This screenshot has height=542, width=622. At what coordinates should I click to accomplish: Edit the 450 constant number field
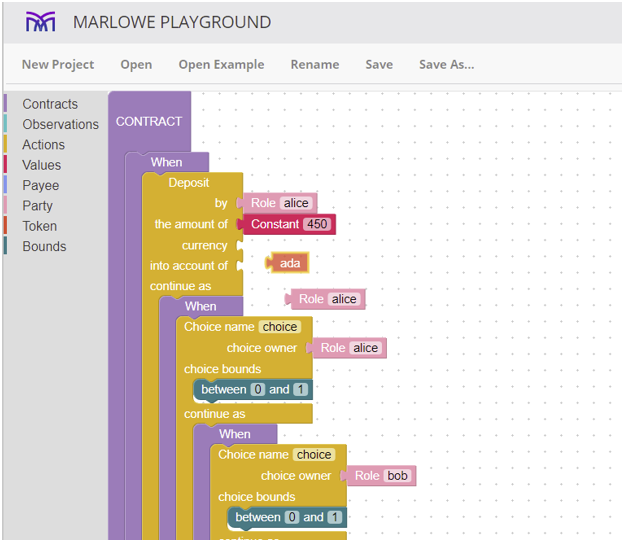click(x=317, y=224)
